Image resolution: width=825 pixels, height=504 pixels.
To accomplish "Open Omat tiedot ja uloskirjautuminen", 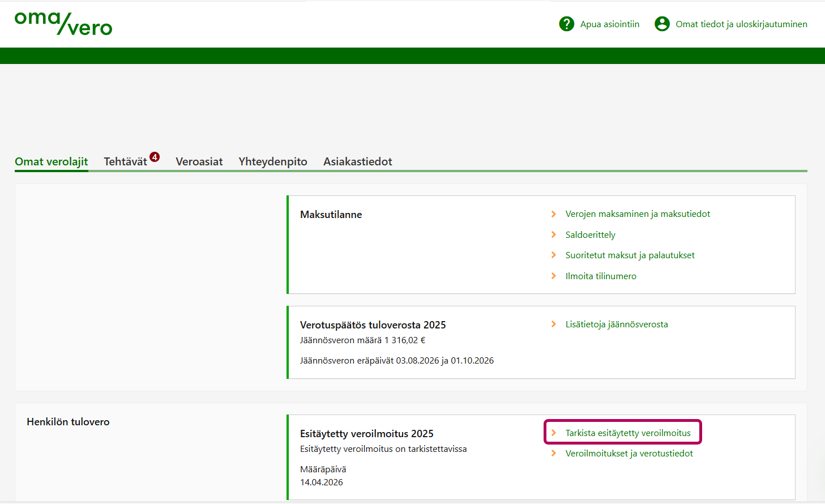I will click(x=741, y=24).
